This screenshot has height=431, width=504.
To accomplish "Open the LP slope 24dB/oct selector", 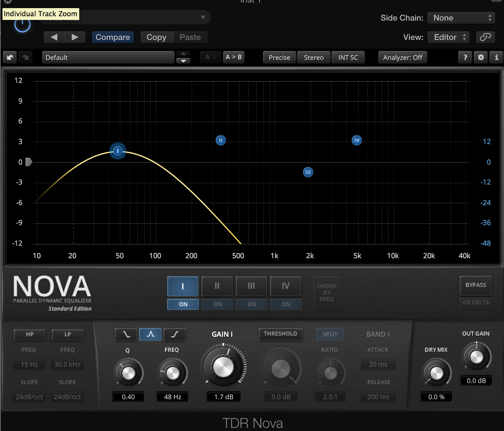I will point(67,397).
